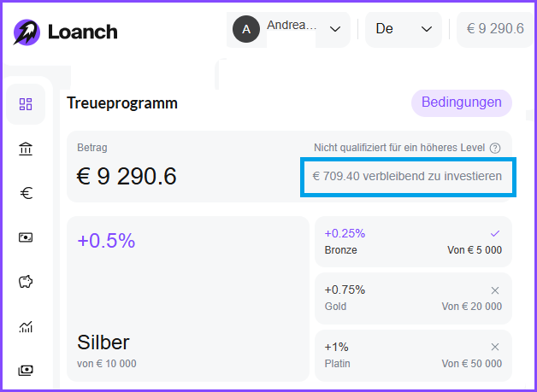Open the piggy bank savings icon
This screenshot has width=537, height=392.
(26, 282)
